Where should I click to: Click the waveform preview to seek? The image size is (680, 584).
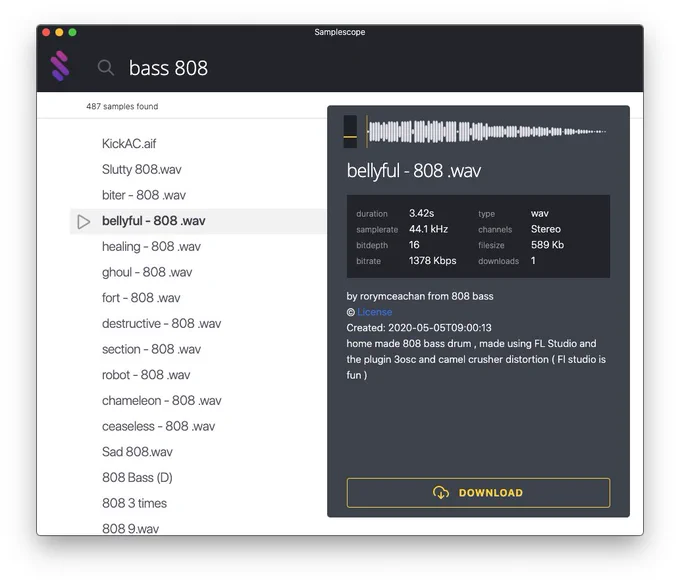(x=487, y=131)
